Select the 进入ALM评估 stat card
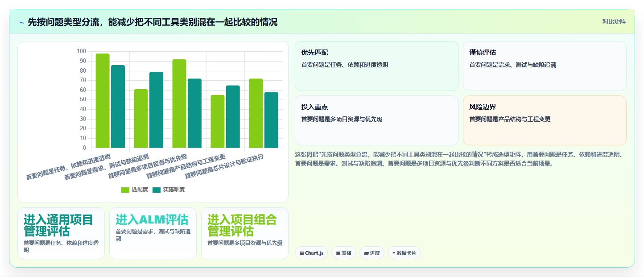 click(x=153, y=233)
